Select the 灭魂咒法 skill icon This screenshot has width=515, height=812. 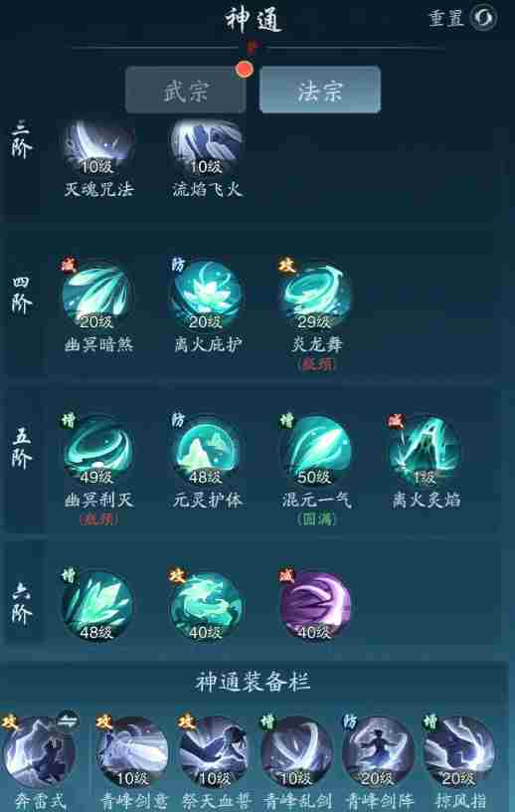[x=98, y=148]
